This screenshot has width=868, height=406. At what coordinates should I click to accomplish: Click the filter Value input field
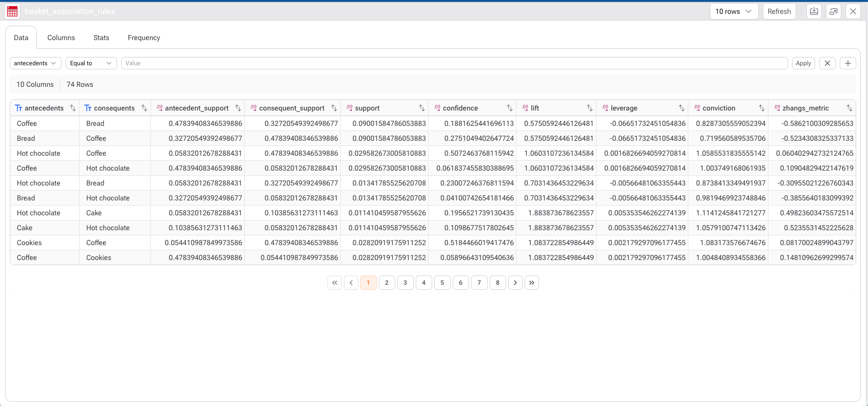pos(454,63)
